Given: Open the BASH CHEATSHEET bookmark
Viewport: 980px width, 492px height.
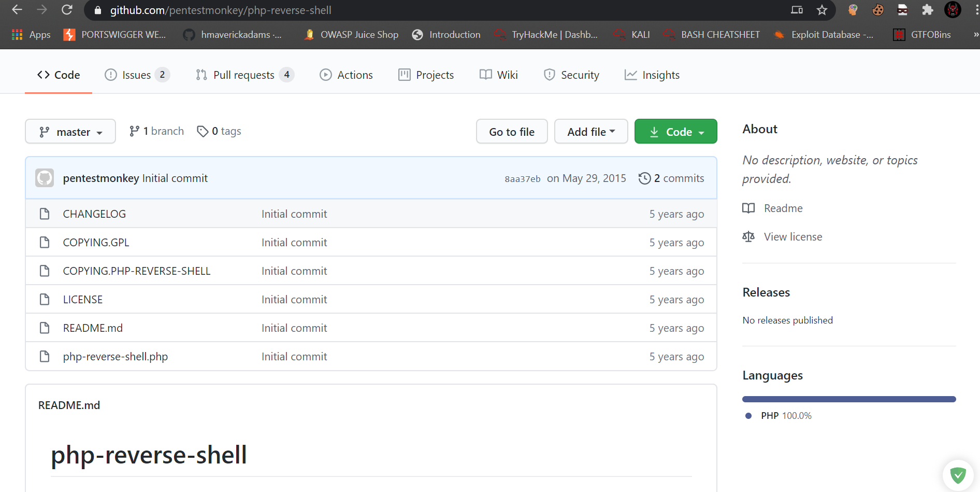Looking at the screenshot, I should click(711, 35).
